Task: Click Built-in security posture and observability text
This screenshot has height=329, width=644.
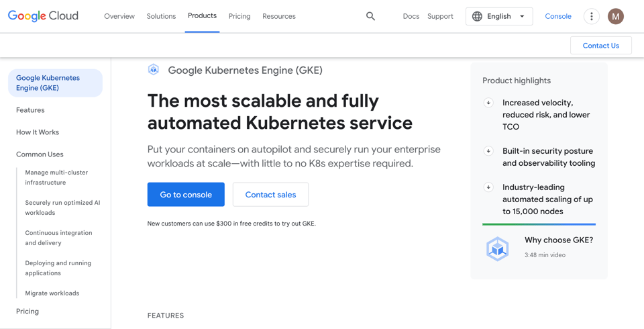Action: [x=549, y=157]
